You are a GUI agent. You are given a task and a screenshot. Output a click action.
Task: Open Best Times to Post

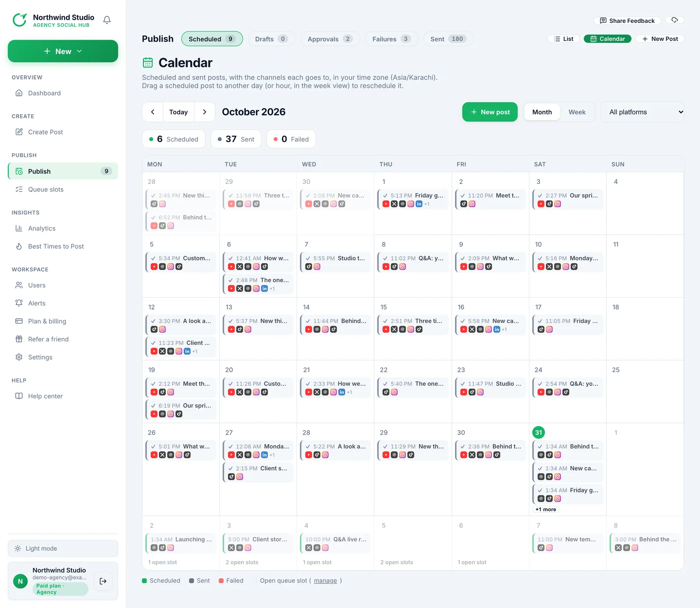[x=63, y=246]
